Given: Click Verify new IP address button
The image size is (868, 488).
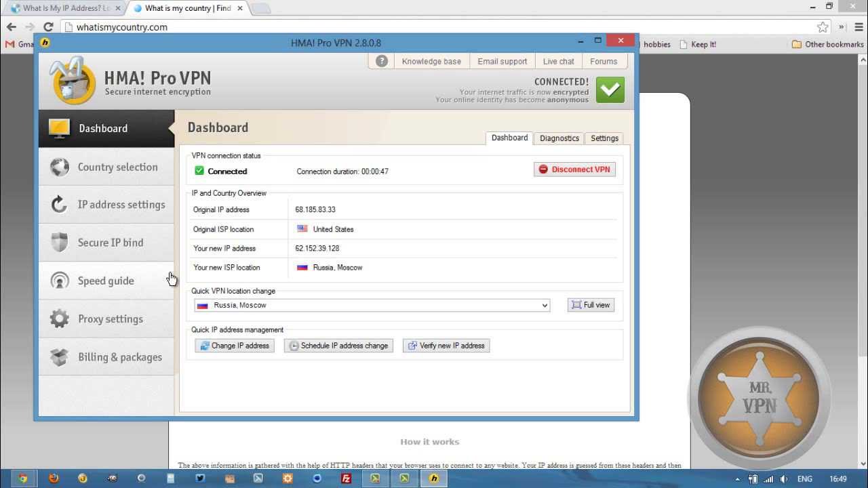Looking at the screenshot, I should [x=446, y=346].
